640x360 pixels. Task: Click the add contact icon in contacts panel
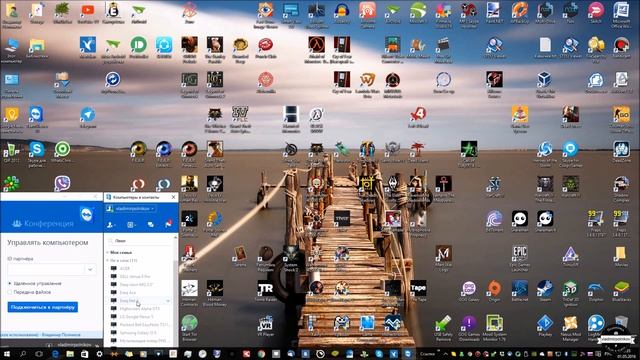coord(111,224)
